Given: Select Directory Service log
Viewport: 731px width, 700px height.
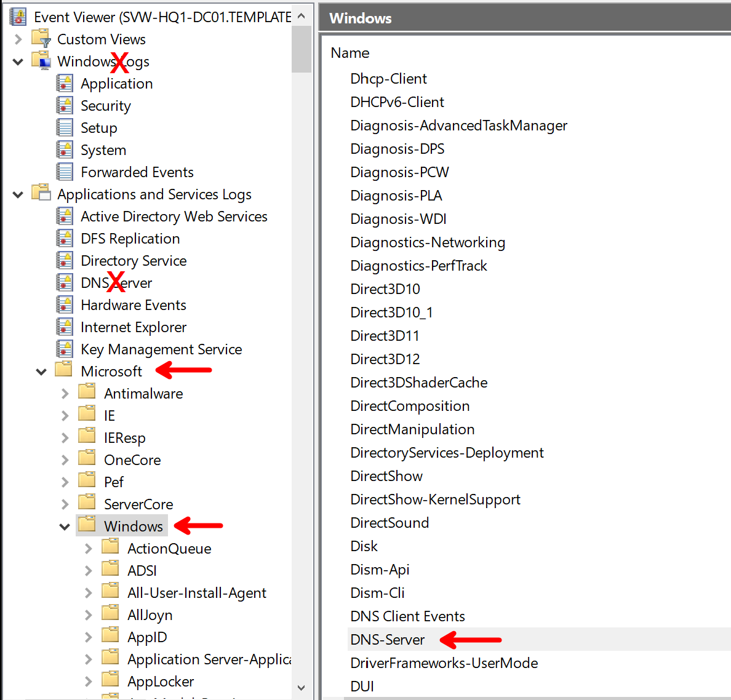Looking at the screenshot, I should click(x=134, y=261).
